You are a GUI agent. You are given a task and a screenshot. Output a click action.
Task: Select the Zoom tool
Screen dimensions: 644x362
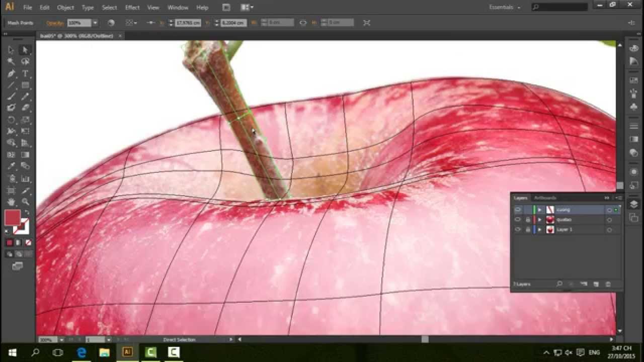pyautogui.click(x=25, y=202)
